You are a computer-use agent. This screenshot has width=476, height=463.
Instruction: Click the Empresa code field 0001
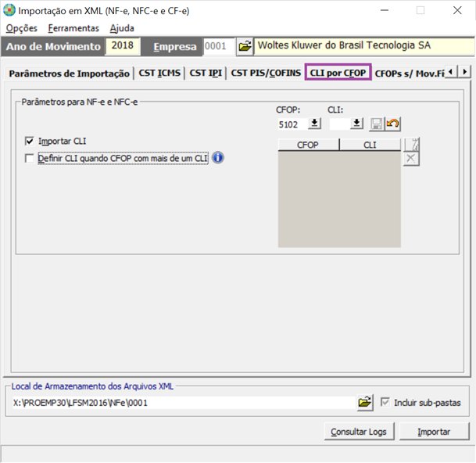[x=219, y=46]
